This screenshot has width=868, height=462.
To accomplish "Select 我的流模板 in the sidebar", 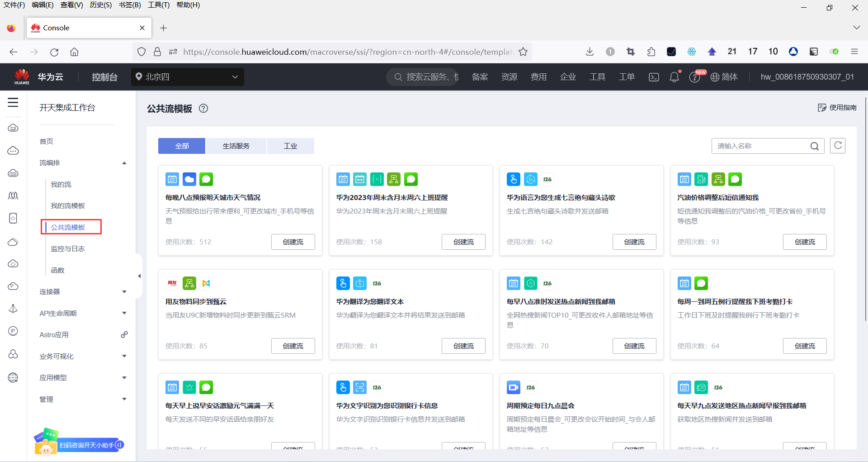I will [x=68, y=205].
